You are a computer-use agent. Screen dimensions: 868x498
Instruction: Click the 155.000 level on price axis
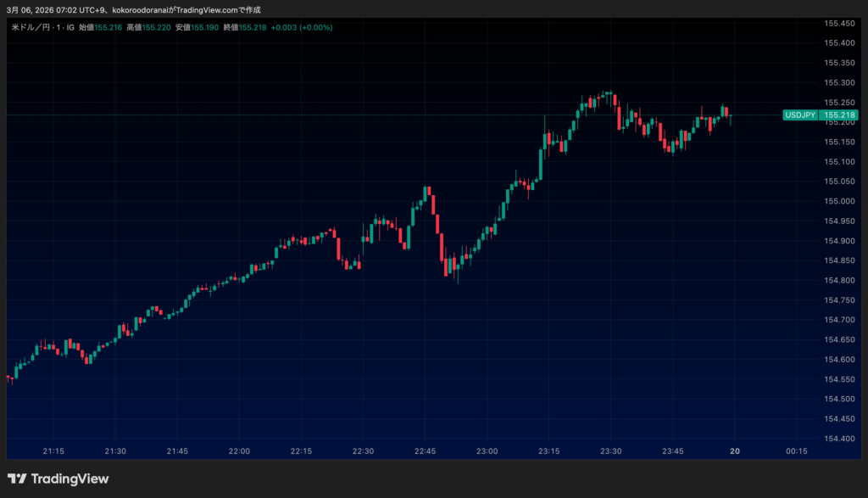coord(838,201)
